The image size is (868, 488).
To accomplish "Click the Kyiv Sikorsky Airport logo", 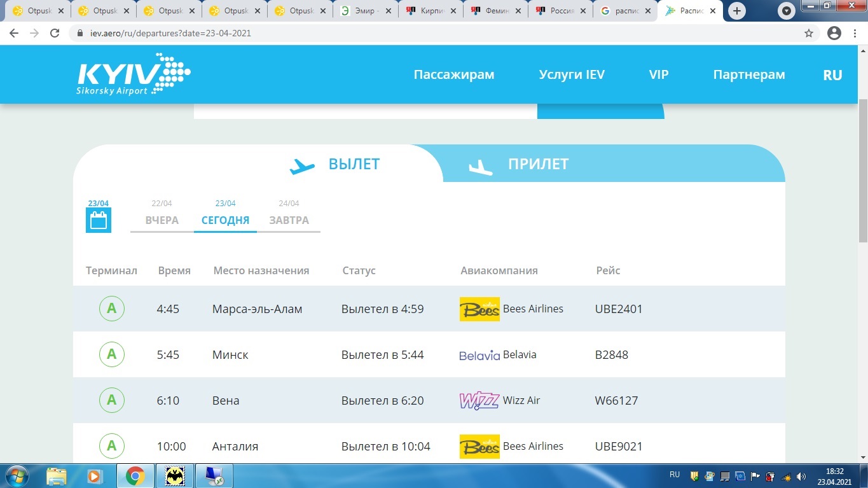I will (133, 74).
